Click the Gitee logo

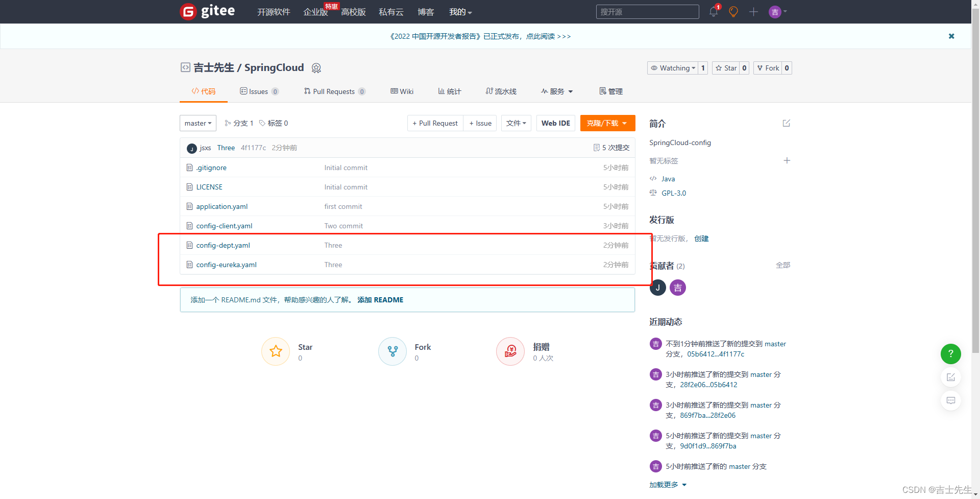(207, 11)
